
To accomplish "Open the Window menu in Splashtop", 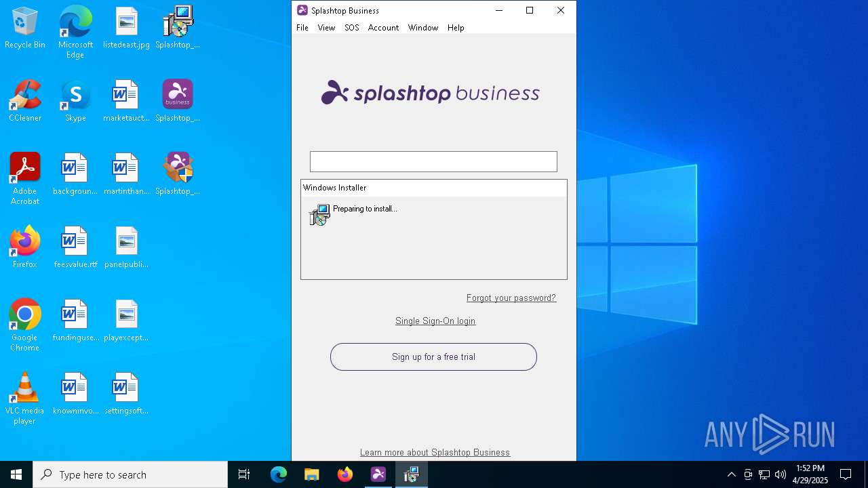I will 423,28.
